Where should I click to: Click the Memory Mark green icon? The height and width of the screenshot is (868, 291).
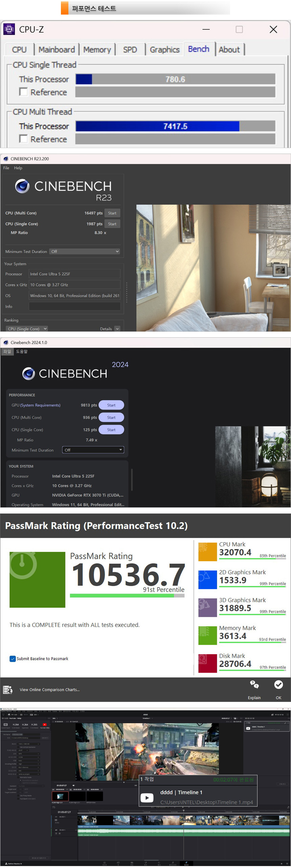[x=207, y=635]
